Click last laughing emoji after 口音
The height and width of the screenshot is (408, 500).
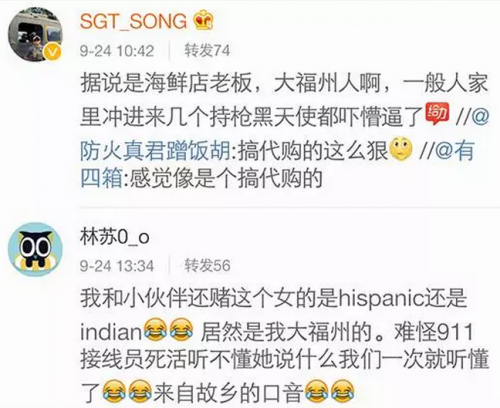pyautogui.click(x=343, y=390)
